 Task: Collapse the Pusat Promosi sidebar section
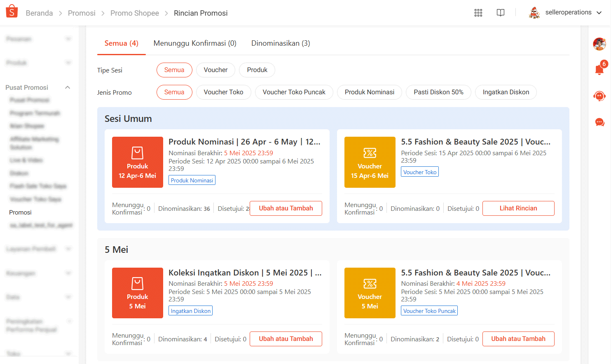68,87
